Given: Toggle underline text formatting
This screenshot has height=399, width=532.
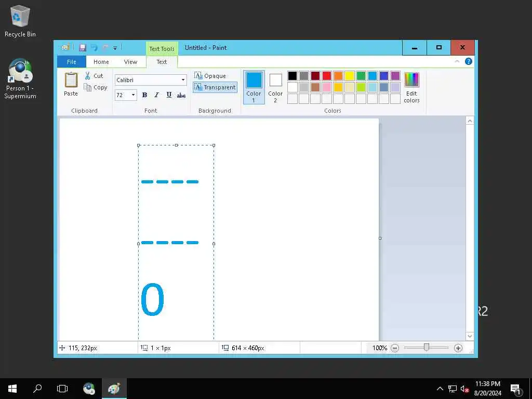Looking at the screenshot, I should tap(169, 95).
